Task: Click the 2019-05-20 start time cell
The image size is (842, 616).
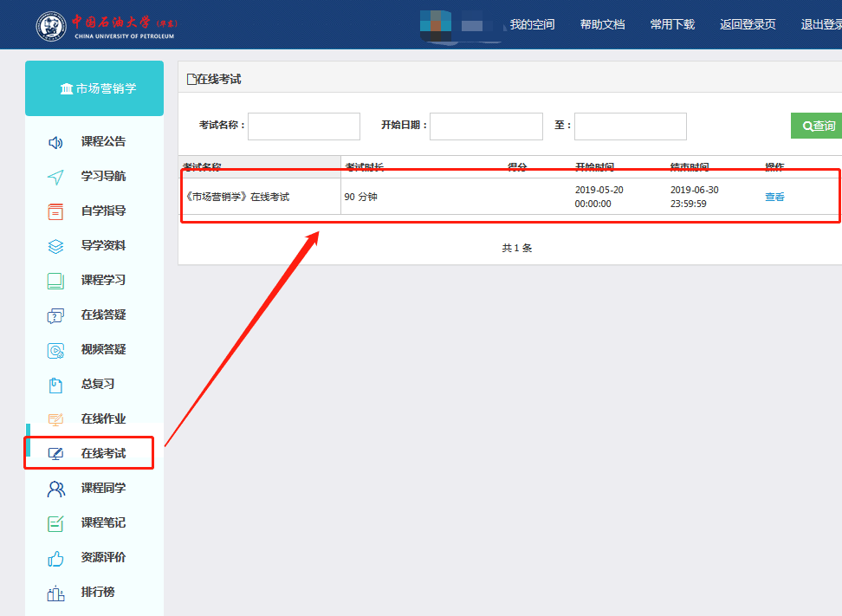Action: coord(599,197)
